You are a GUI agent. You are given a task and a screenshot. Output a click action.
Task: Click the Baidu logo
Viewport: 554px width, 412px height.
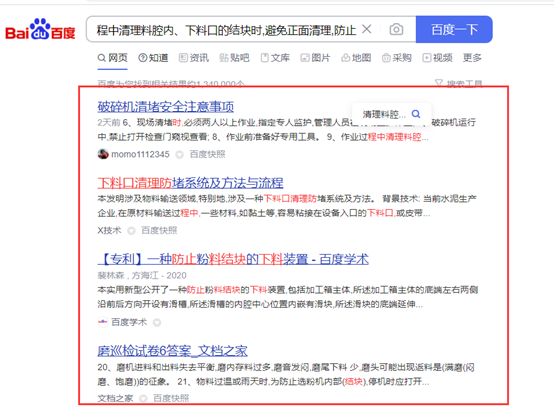pyautogui.click(x=40, y=29)
